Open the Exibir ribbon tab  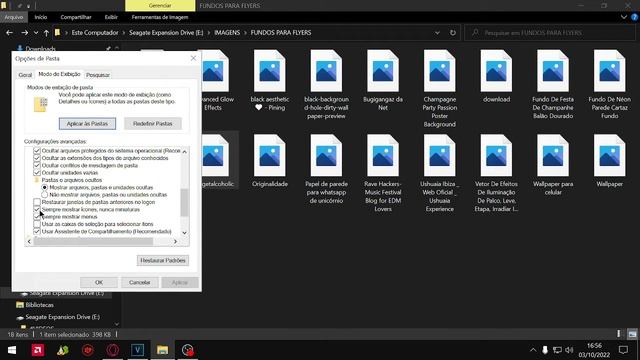[x=111, y=17]
